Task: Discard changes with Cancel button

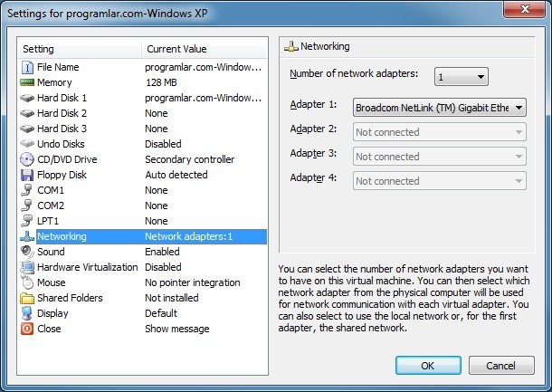Action: click(501, 366)
